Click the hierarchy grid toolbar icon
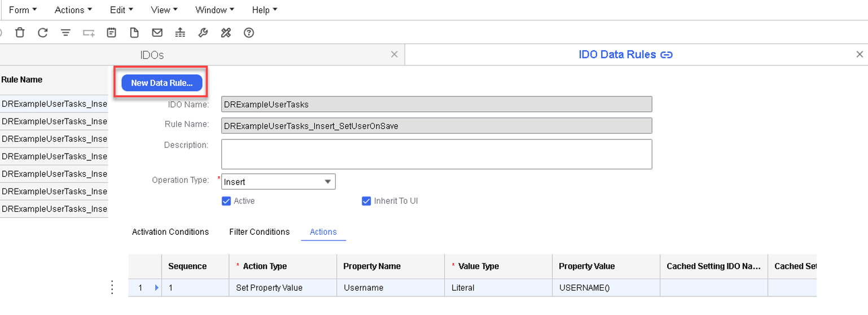Viewport: 868px width, 315px height. (x=180, y=33)
